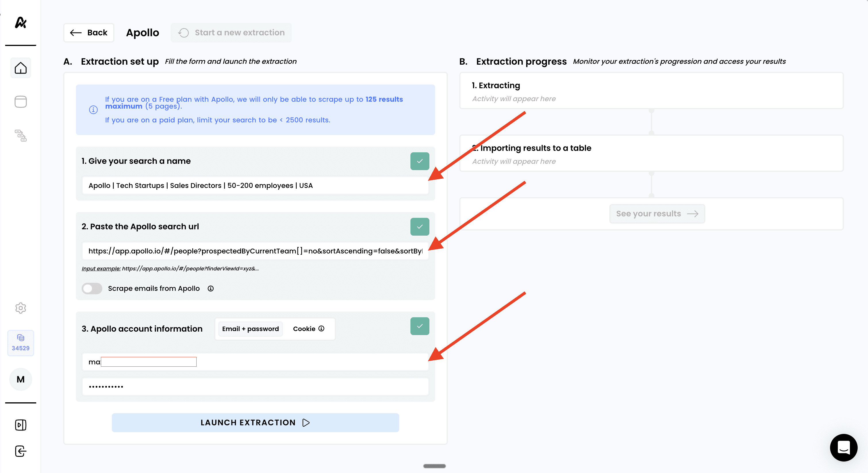868x473 pixels.
Task: Switch to the Cookie tab
Action: coord(304,329)
